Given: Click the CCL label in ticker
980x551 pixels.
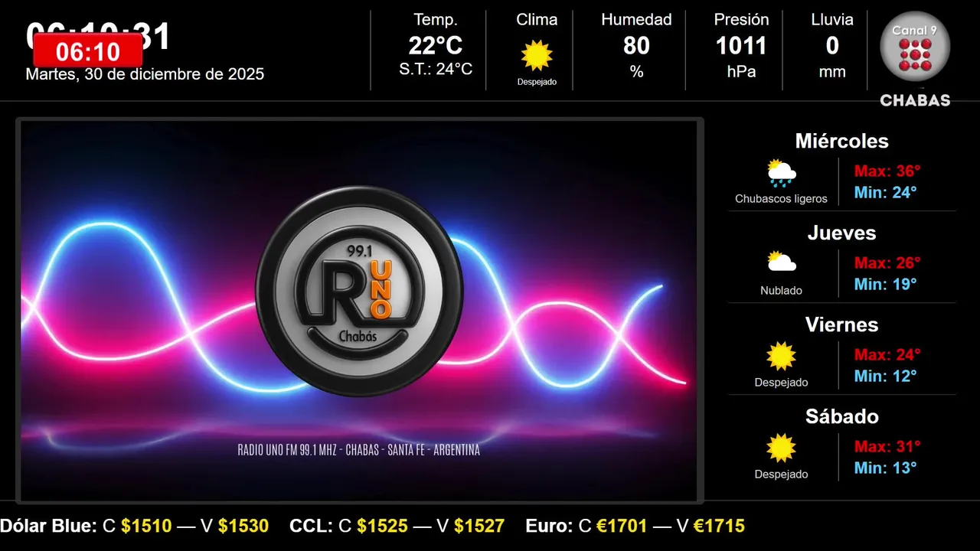Looking at the screenshot, I should (312, 526).
